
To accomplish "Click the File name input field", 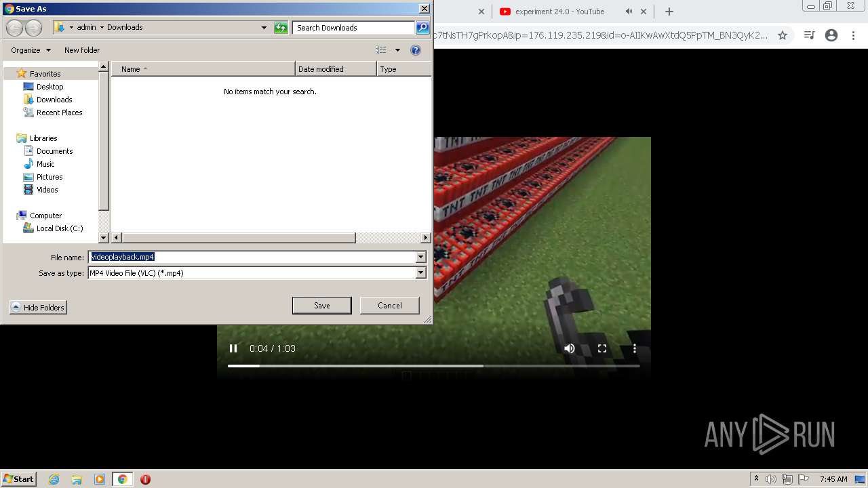I will point(252,257).
